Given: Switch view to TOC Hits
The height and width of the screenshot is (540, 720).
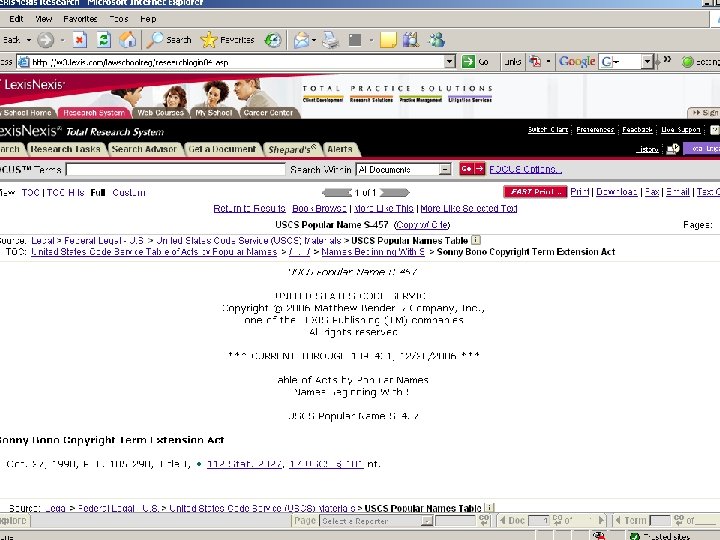Looking at the screenshot, I should coord(66,192).
